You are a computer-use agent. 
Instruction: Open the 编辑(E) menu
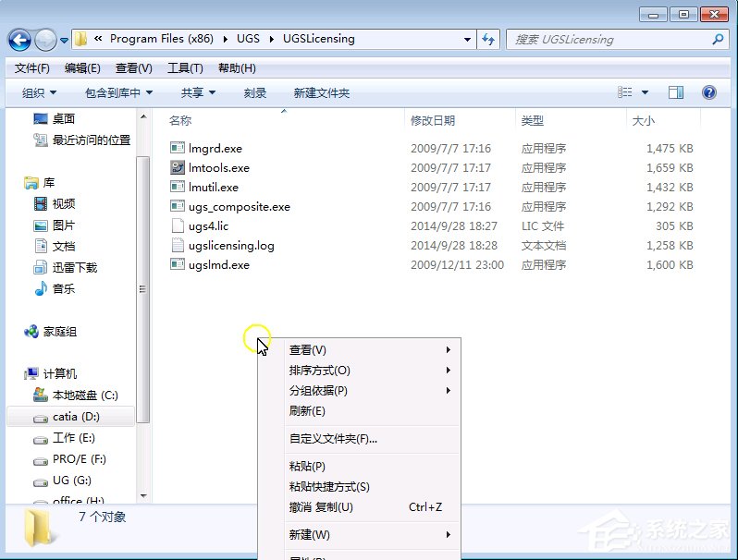(82, 68)
